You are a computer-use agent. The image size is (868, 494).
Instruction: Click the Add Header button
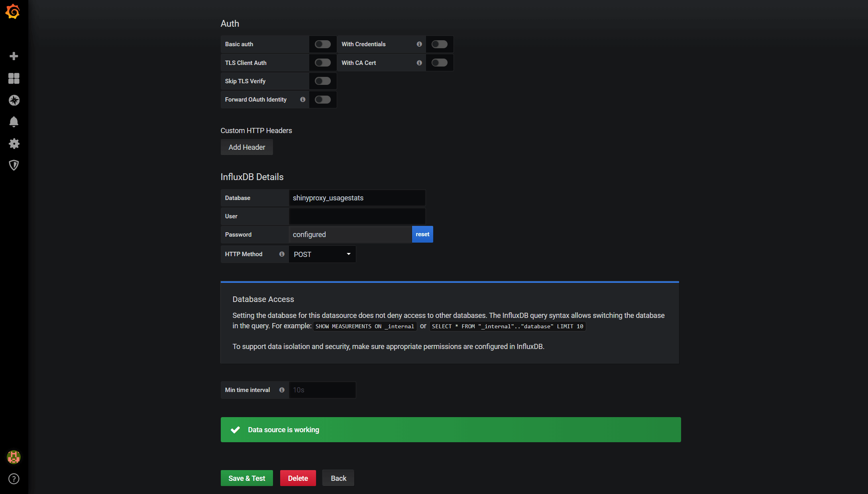pos(247,147)
